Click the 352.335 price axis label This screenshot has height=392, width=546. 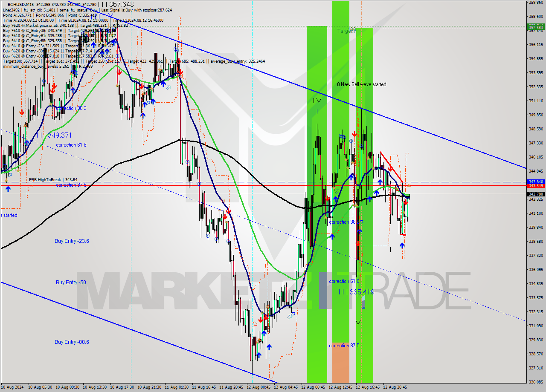pyautogui.click(x=536, y=87)
